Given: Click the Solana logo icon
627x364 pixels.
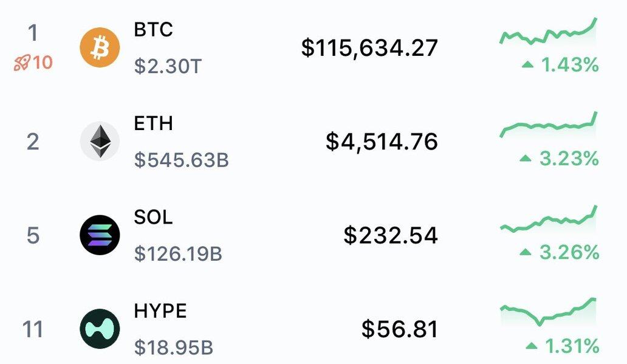Looking at the screenshot, I should coord(100,235).
